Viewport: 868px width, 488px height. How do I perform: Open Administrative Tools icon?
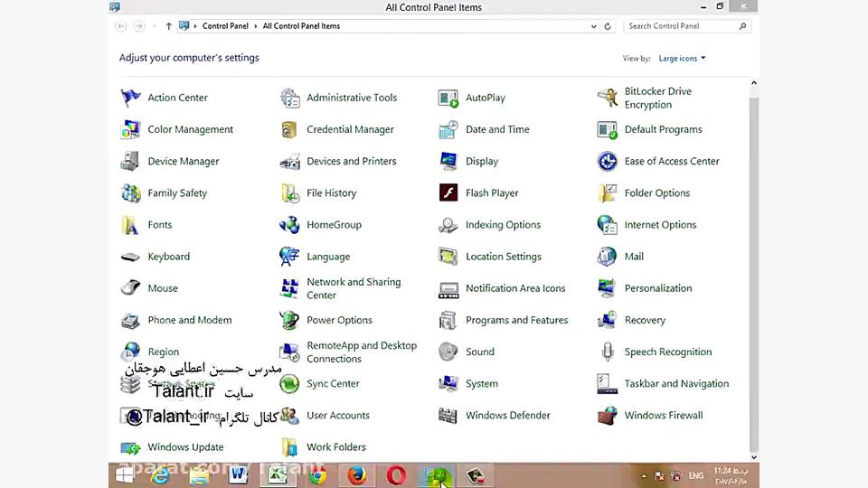click(289, 98)
